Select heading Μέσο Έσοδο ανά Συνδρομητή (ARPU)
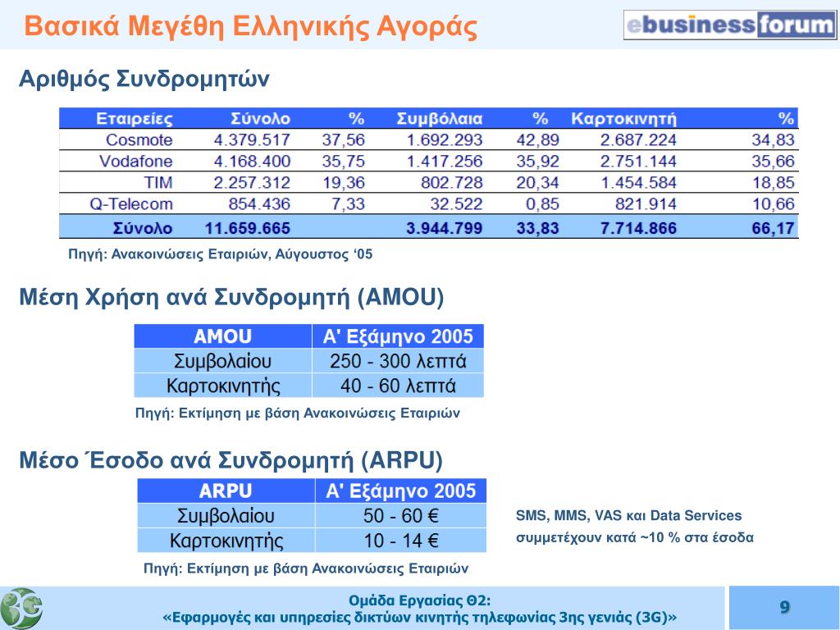 click(231, 461)
